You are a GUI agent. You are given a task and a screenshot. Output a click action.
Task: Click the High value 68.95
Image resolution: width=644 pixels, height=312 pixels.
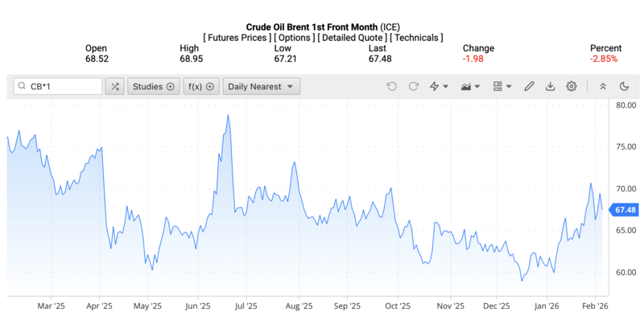192,59
